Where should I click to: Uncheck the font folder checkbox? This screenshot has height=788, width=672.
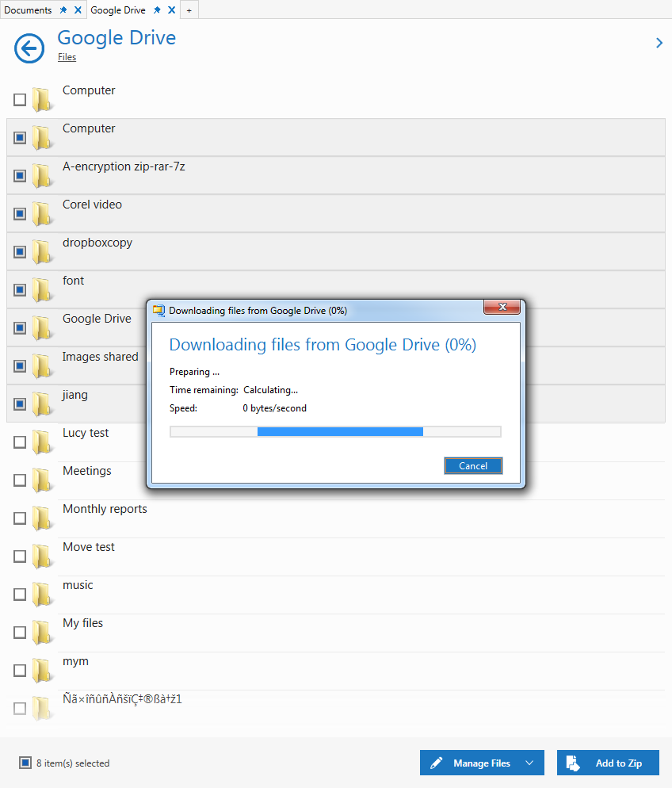[x=20, y=290]
